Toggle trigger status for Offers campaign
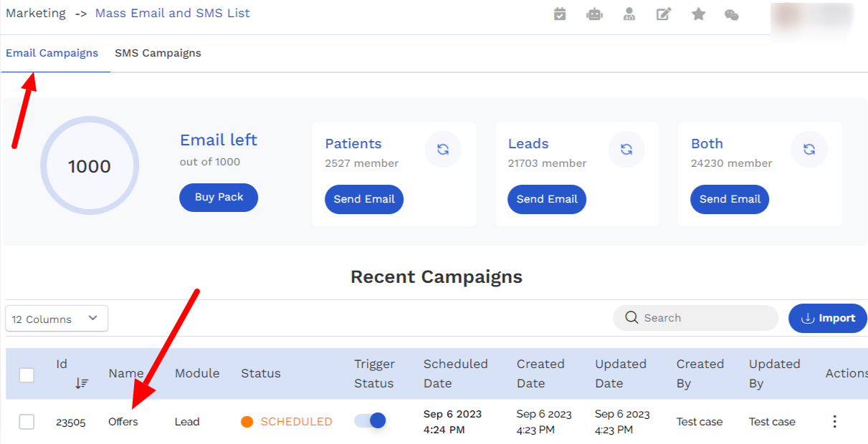The image size is (868, 444). (371, 420)
